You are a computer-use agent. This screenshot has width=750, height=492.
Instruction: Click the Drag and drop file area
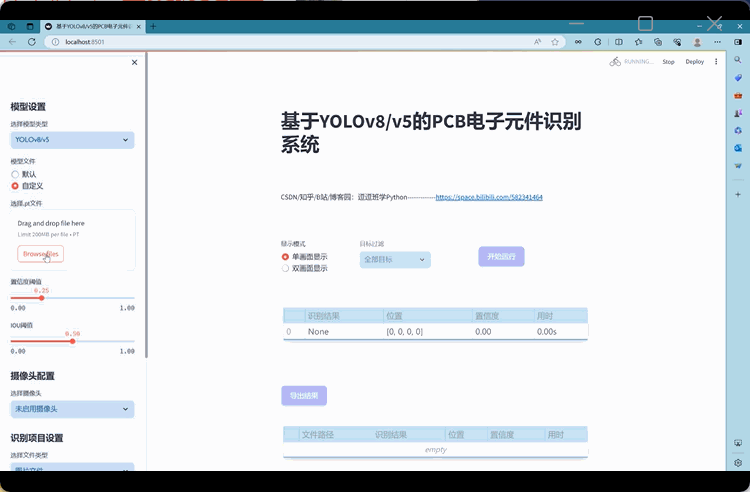click(73, 240)
